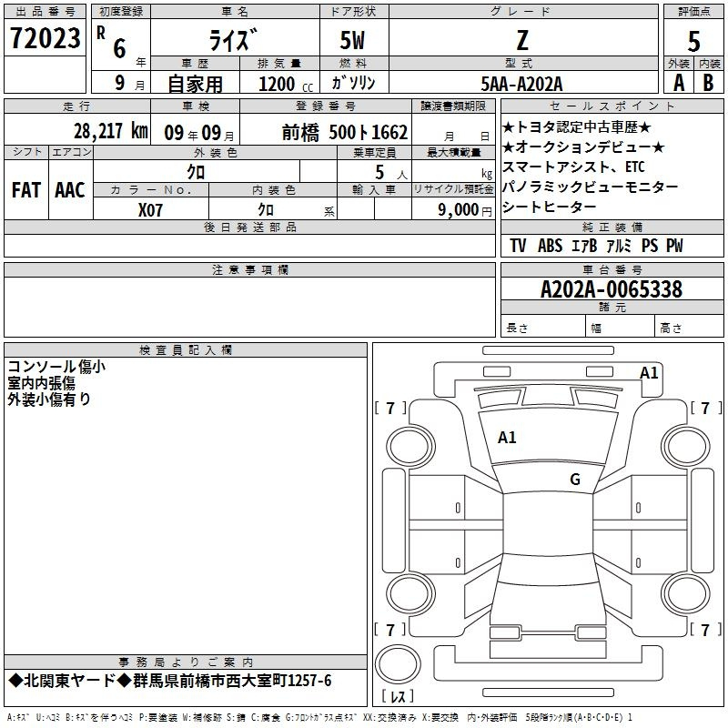Click the パノラミックビューモニター sales point

(x=590, y=187)
